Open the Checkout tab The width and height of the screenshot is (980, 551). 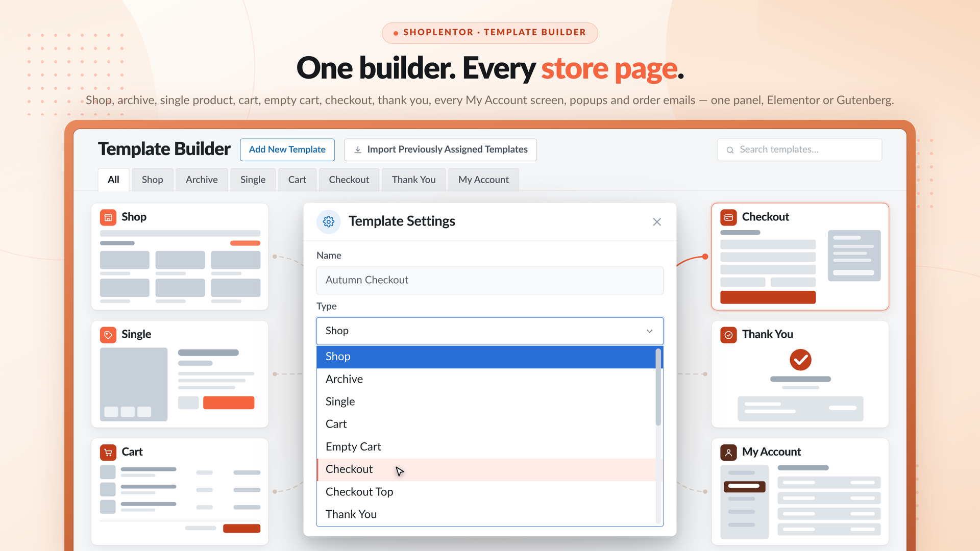point(349,180)
